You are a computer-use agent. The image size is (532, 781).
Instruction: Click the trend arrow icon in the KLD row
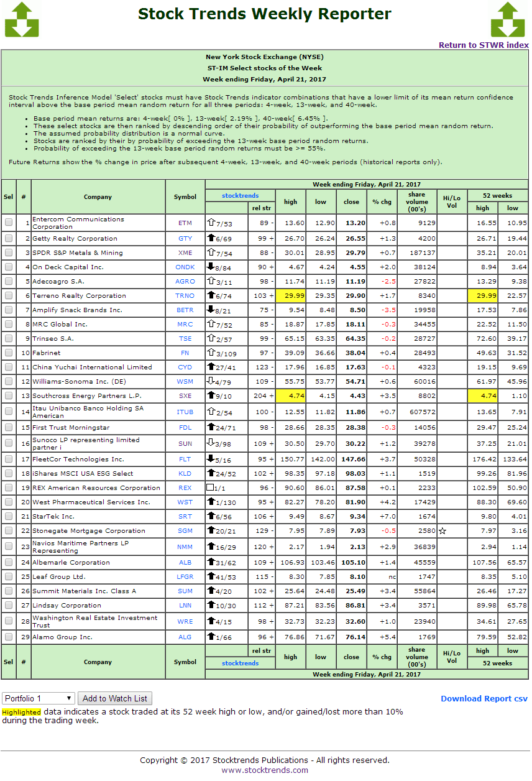(x=211, y=473)
